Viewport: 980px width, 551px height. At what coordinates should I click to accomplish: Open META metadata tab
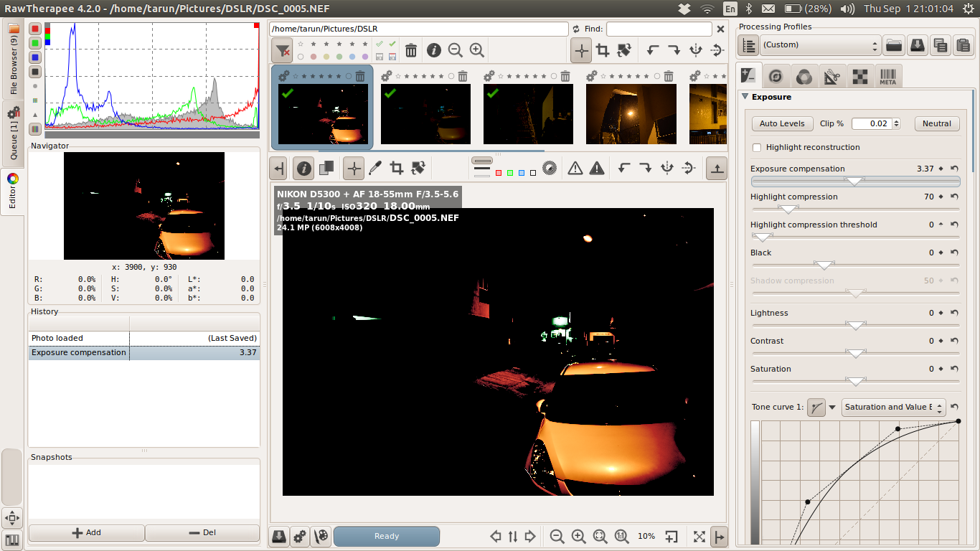tap(887, 75)
